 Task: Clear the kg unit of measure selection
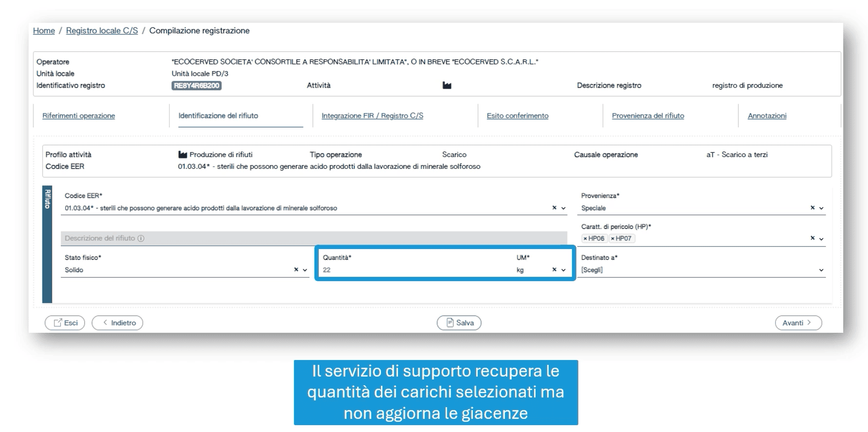554,270
